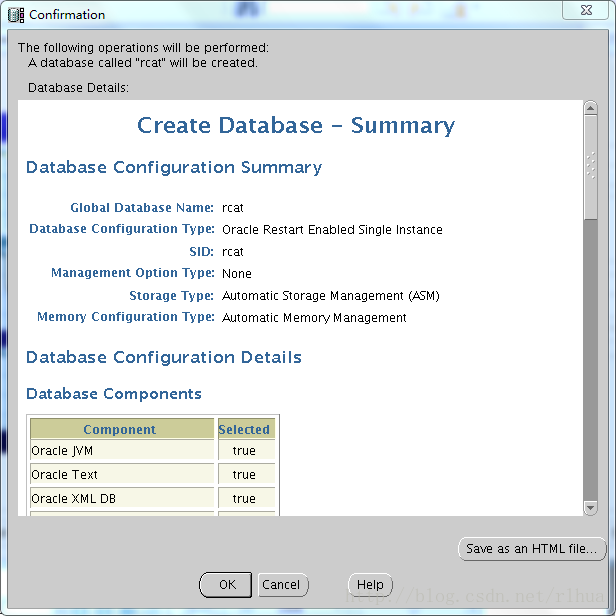Click the Component column header
This screenshot has height=616, width=616.
[x=122, y=429]
